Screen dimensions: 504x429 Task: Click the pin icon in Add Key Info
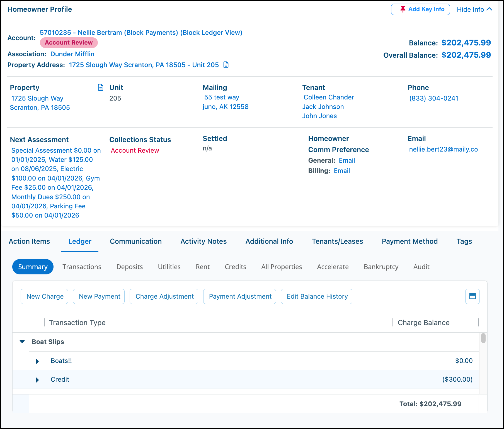point(403,9)
